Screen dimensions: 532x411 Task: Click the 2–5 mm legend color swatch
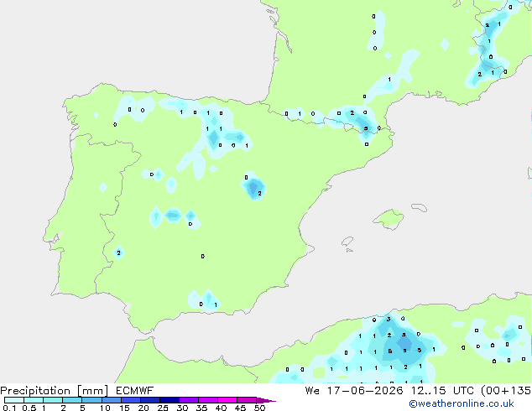(x=72, y=400)
